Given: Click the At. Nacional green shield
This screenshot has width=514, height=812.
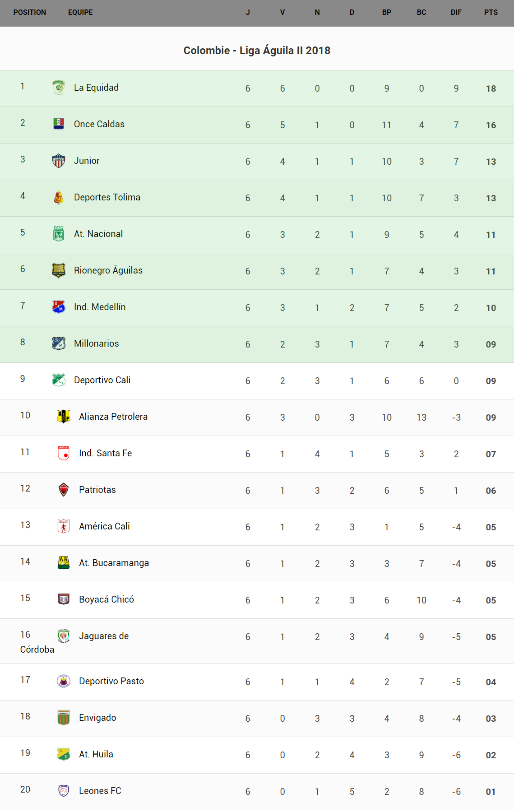Looking at the screenshot, I should [59, 234].
